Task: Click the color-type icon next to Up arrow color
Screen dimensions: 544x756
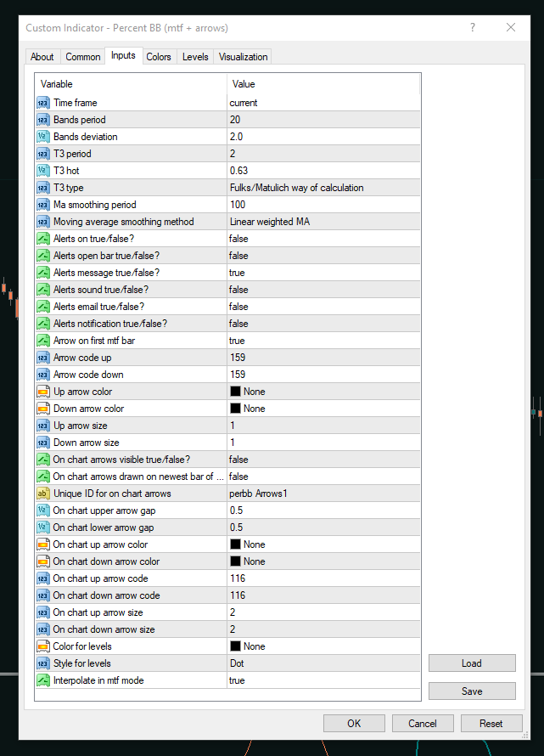Action: pos(43,392)
